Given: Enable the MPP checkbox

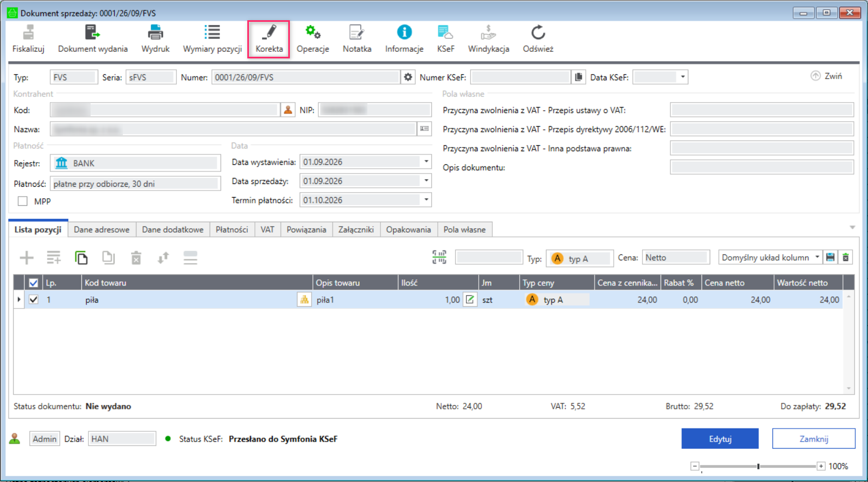Looking at the screenshot, I should 22,201.
